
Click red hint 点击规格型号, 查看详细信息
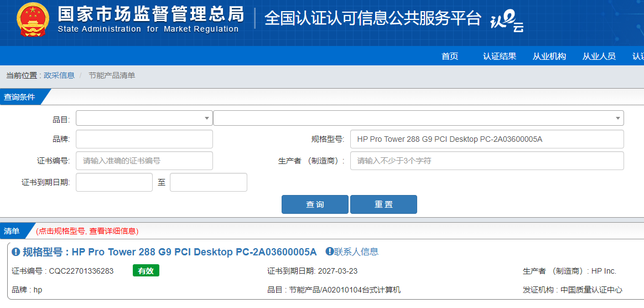point(87,231)
